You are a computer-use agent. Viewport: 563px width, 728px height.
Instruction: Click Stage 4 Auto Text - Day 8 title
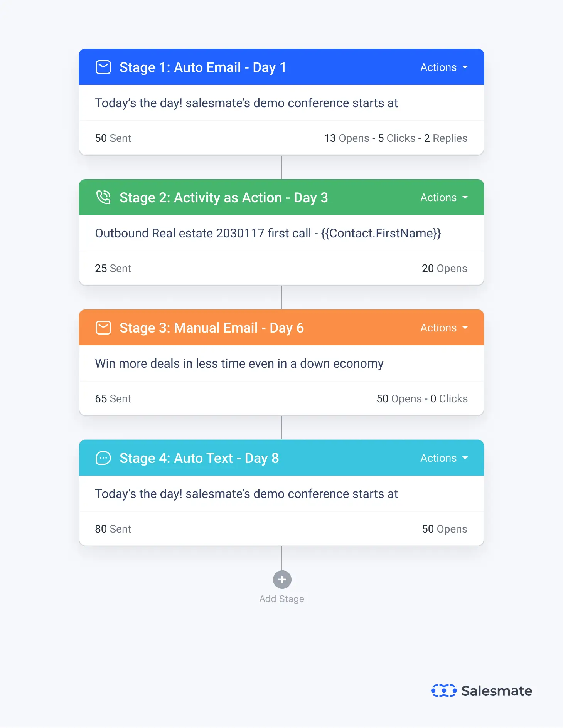point(199,458)
